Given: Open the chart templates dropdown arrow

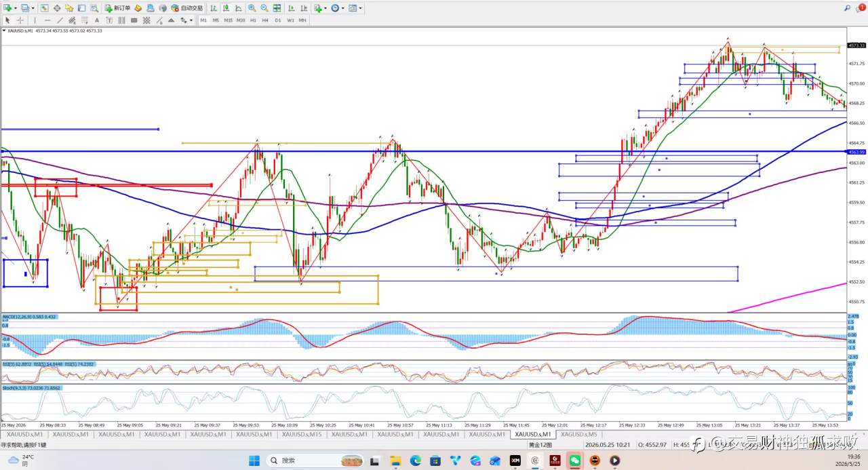Looking at the screenshot, I should tap(360, 8).
